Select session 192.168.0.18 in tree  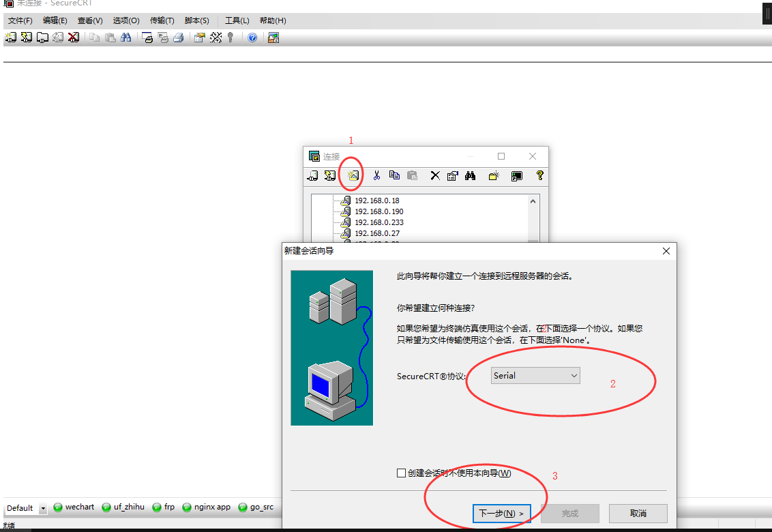(377, 201)
